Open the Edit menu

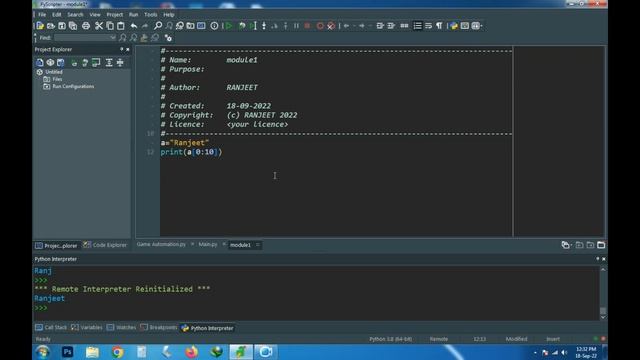click(57, 14)
